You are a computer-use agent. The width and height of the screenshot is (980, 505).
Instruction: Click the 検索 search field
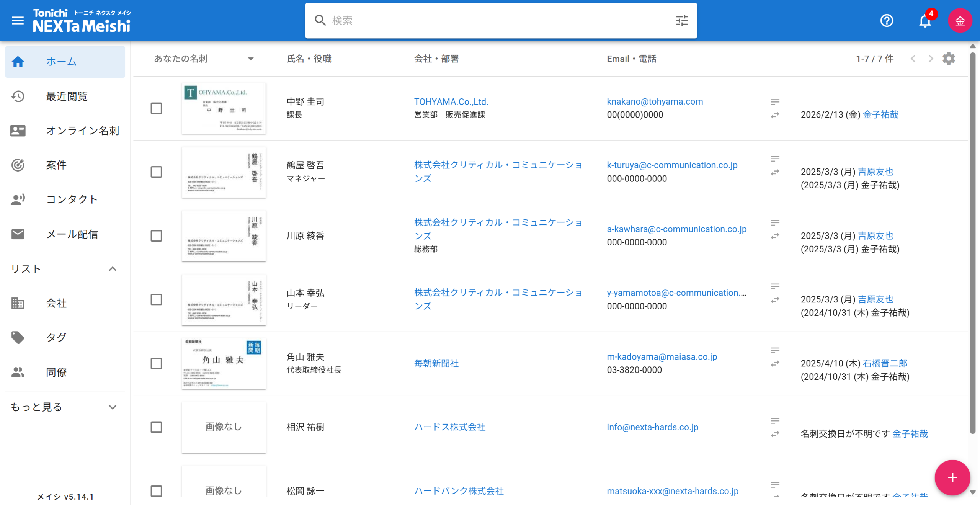[498, 20]
